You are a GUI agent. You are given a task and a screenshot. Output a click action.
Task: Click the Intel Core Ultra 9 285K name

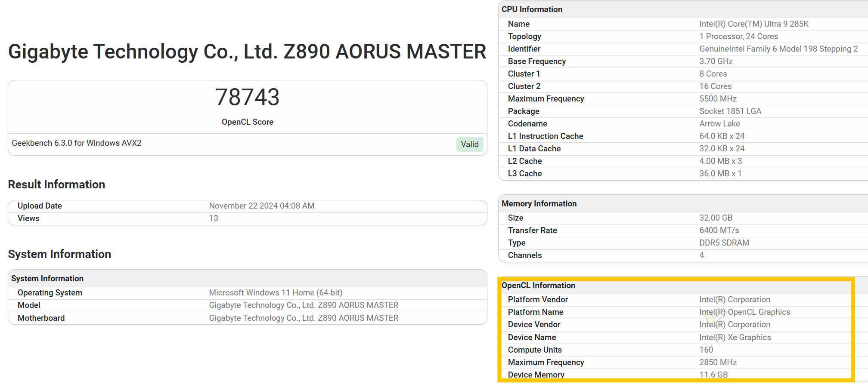pyautogui.click(x=753, y=24)
